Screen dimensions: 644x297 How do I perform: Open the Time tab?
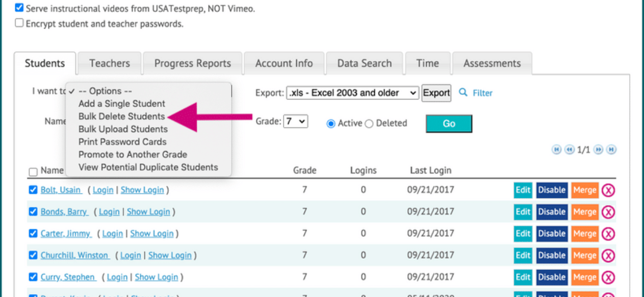[427, 63]
